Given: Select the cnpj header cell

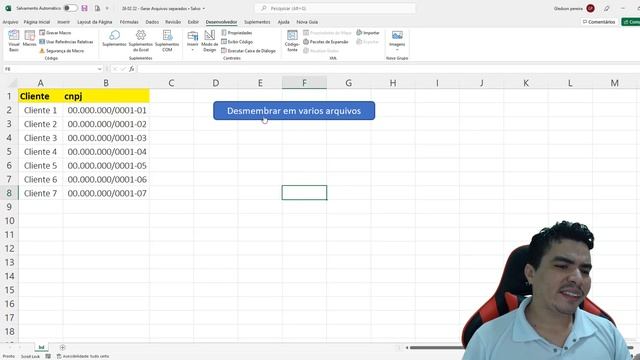Looking at the screenshot, I should 106,96.
